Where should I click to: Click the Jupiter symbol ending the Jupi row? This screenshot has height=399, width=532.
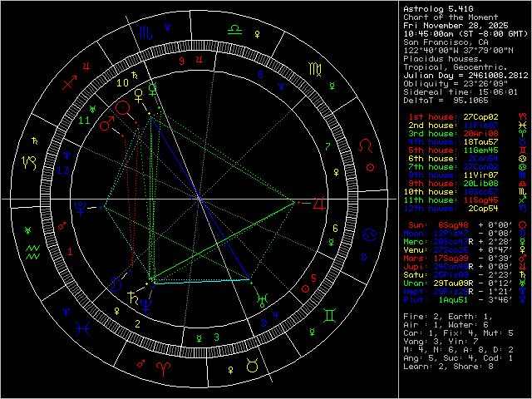(x=523, y=266)
